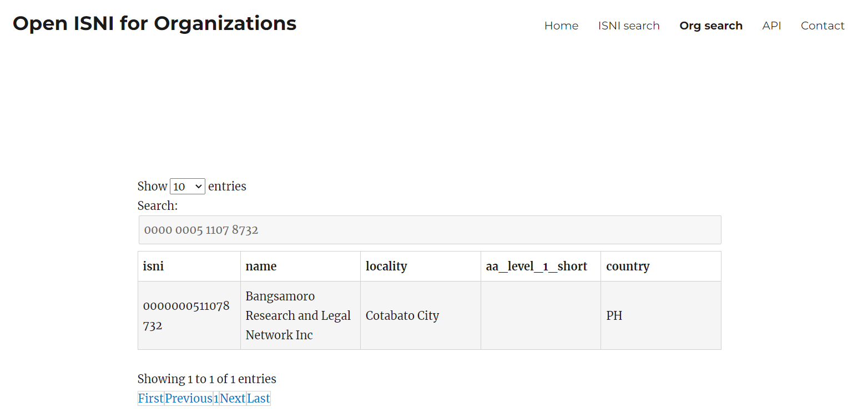Click the Bangsamoro Research and Legal Network cell
Image resolution: width=868 pixels, height=417 pixels.
(x=298, y=315)
